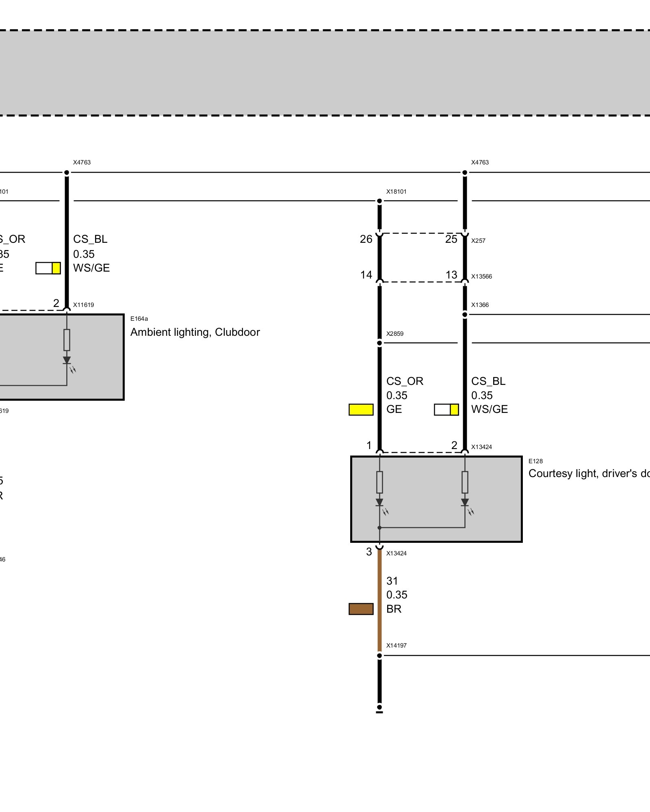
Task: Select pin number 14
Action: point(366,275)
